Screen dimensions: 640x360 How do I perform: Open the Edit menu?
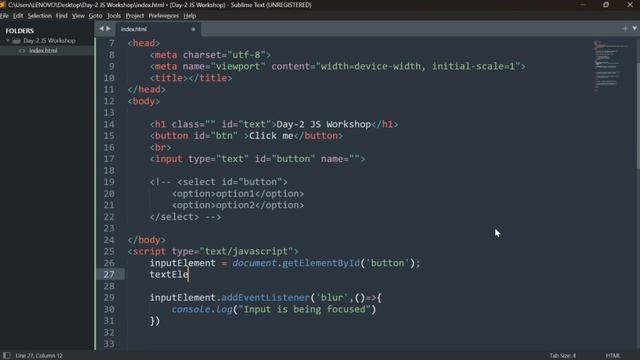click(18, 16)
